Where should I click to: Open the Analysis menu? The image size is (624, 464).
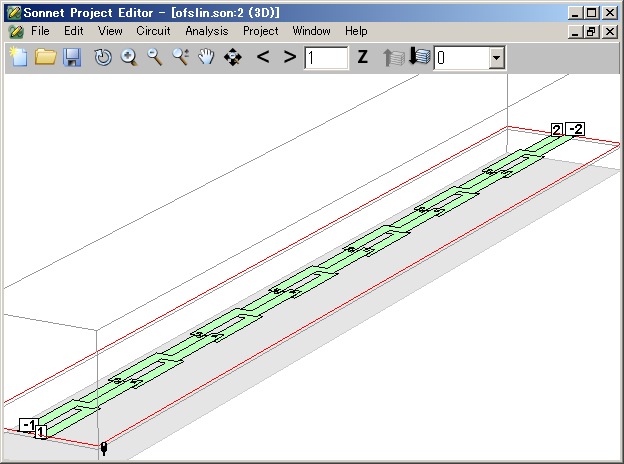(x=207, y=31)
